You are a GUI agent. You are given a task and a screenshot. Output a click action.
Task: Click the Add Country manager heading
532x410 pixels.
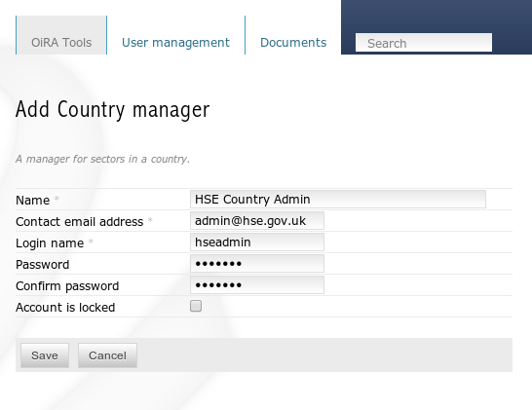113,109
